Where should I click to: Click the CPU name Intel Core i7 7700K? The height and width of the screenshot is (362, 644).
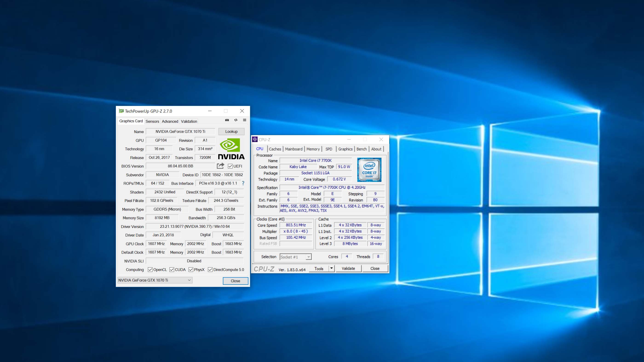[316, 161]
